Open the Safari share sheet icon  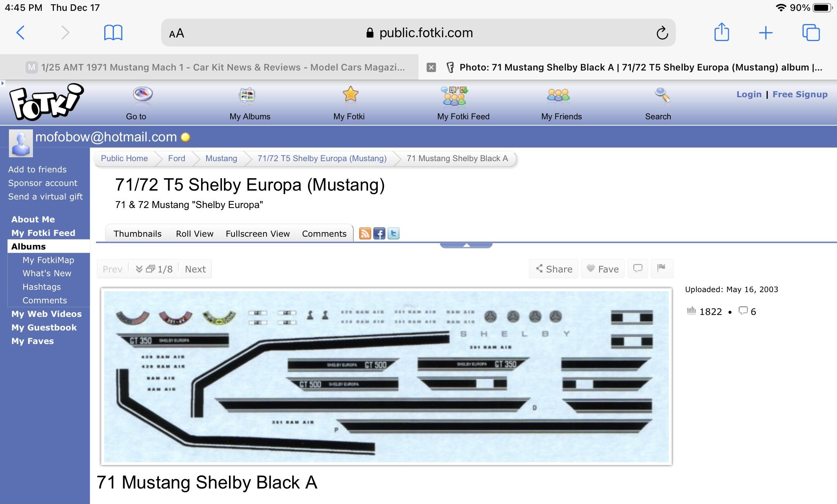click(722, 32)
